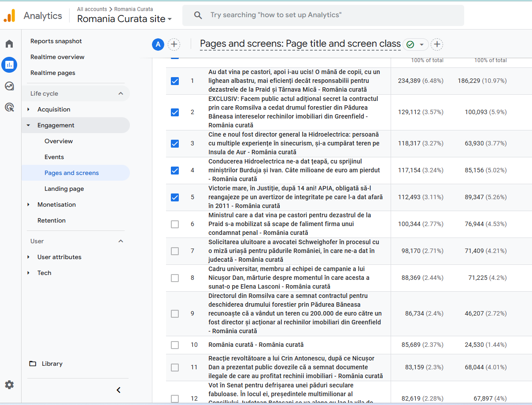Tick the checkbox for row 10

175,345
